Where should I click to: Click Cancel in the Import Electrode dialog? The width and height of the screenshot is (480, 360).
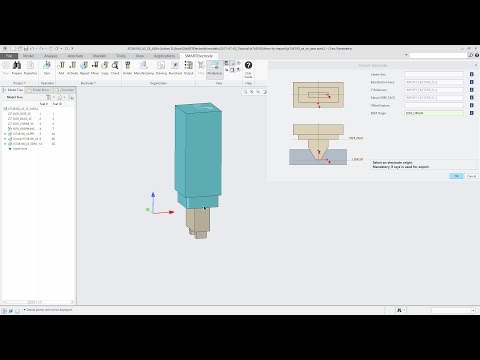pyautogui.click(x=471, y=176)
